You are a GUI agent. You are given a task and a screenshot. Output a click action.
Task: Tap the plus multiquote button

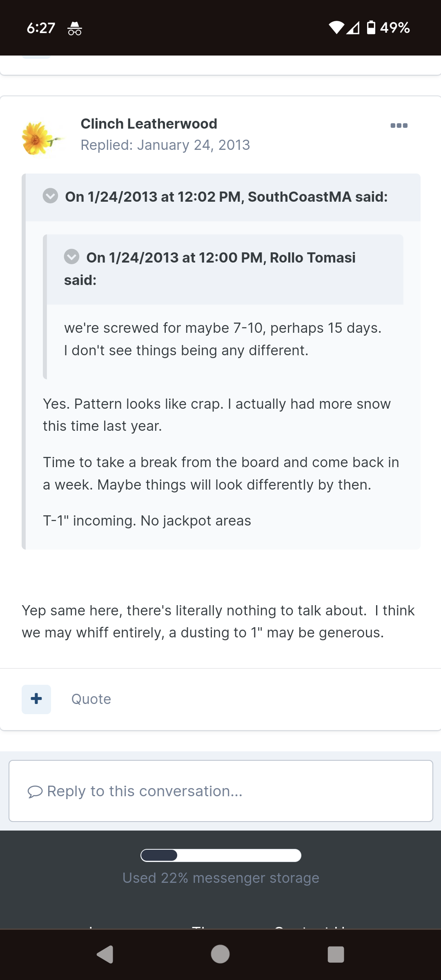click(x=36, y=699)
